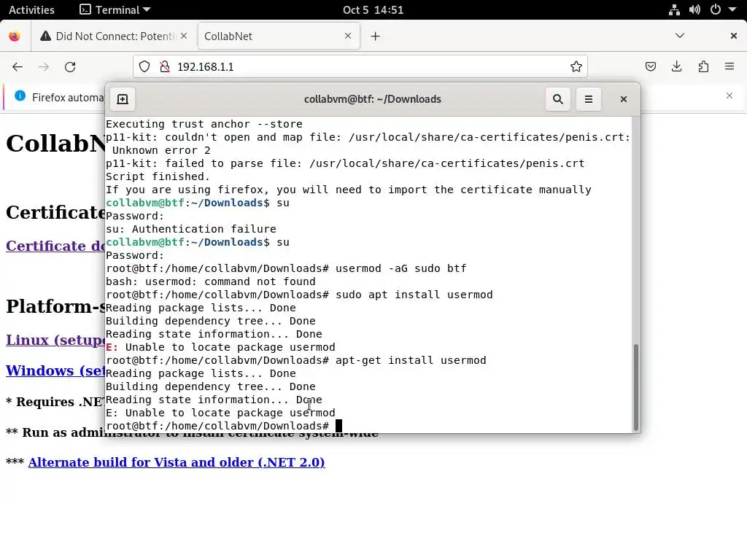Bookmark this page with star icon

tap(576, 66)
